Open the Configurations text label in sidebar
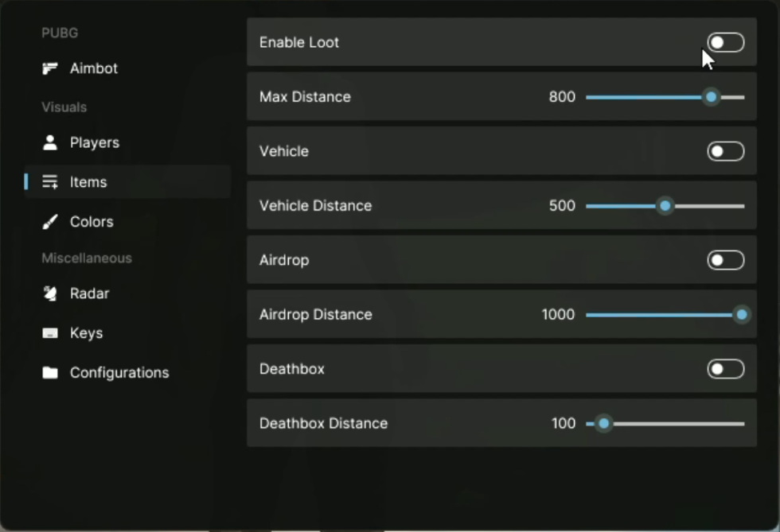The height and width of the screenshot is (532, 780). click(x=119, y=373)
